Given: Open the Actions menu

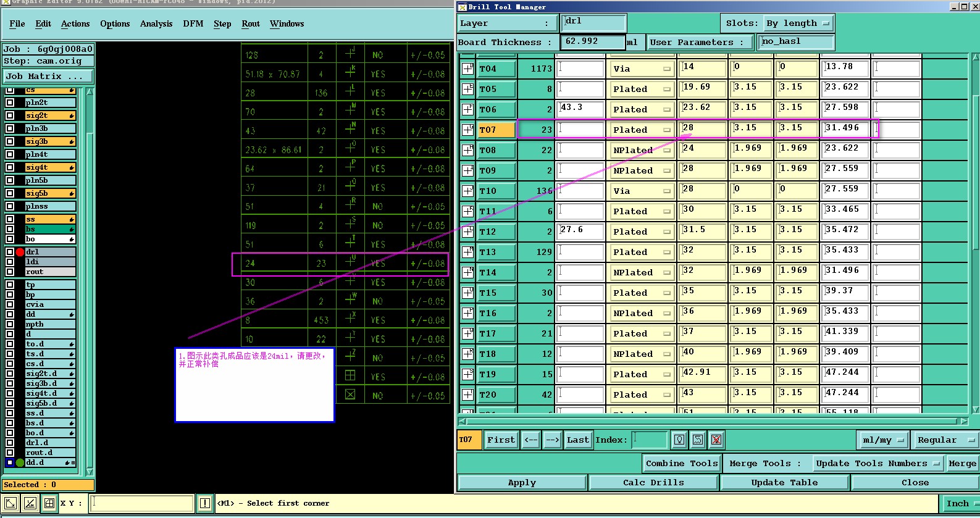Looking at the screenshot, I should tap(75, 23).
